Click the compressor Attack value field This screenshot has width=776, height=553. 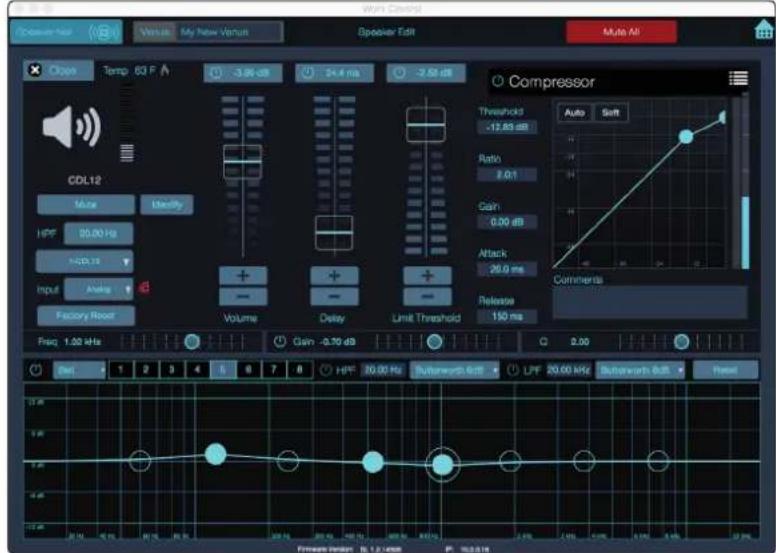(x=507, y=269)
